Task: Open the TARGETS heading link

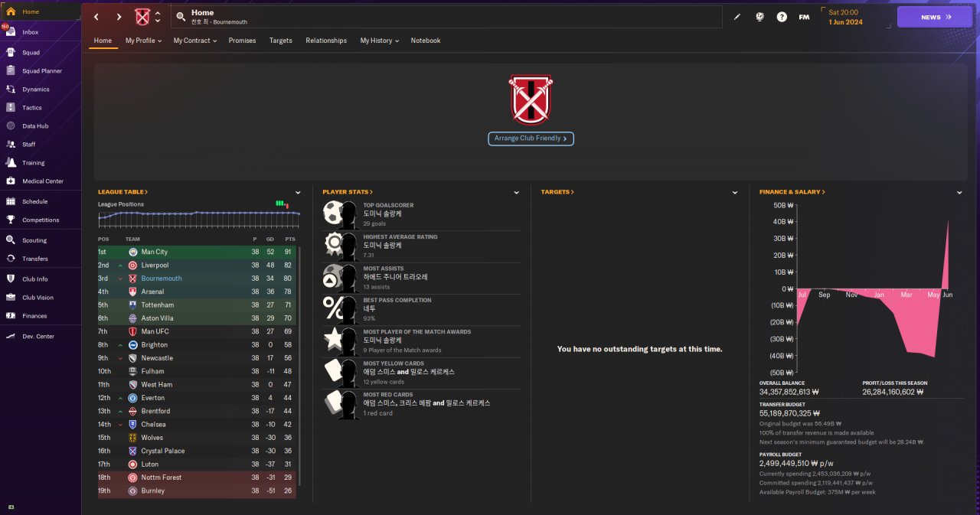Action: coord(557,192)
